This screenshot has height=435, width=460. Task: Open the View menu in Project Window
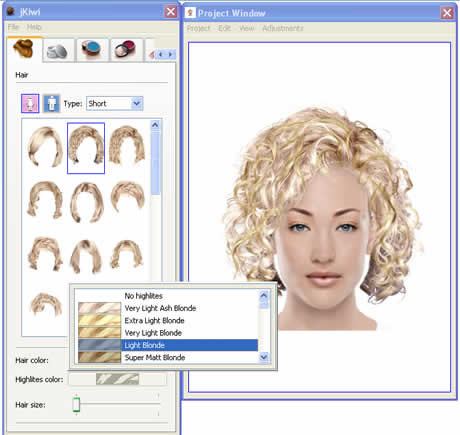(x=247, y=28)
